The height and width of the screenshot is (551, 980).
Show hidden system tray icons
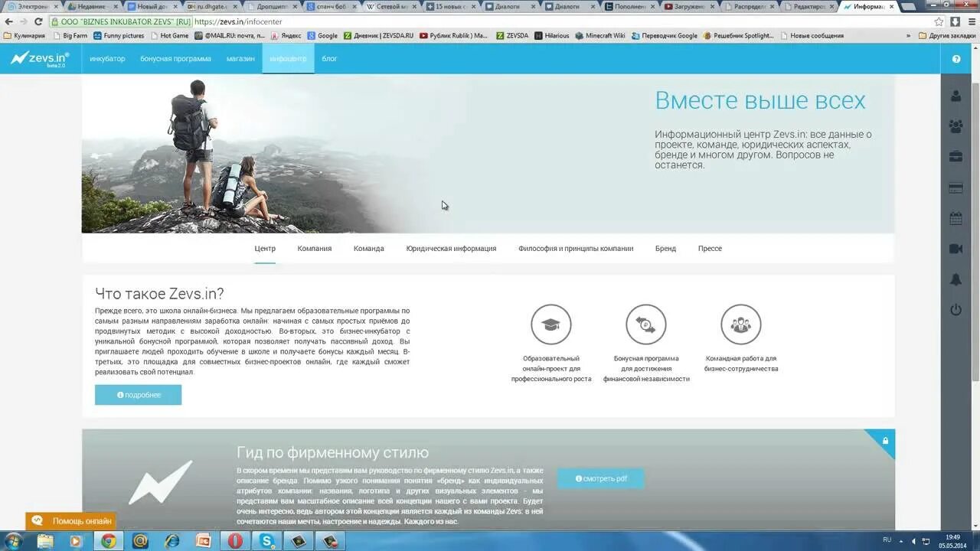pos(900,541)
